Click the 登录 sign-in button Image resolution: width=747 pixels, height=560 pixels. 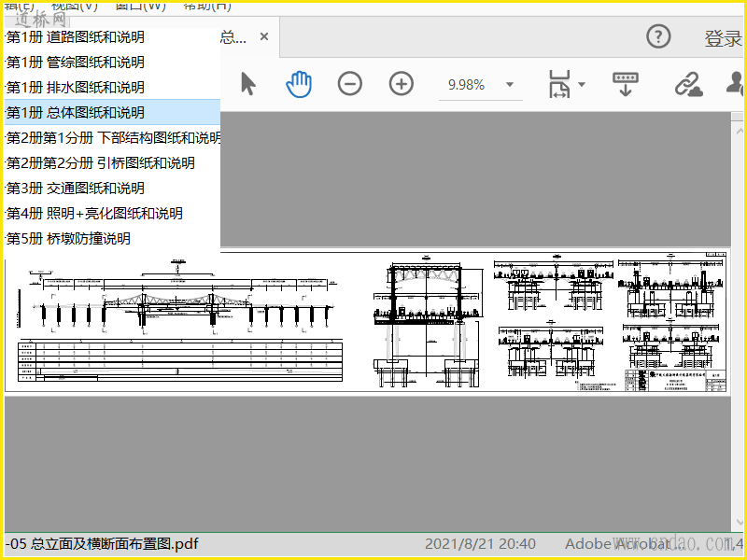point(723,38)
